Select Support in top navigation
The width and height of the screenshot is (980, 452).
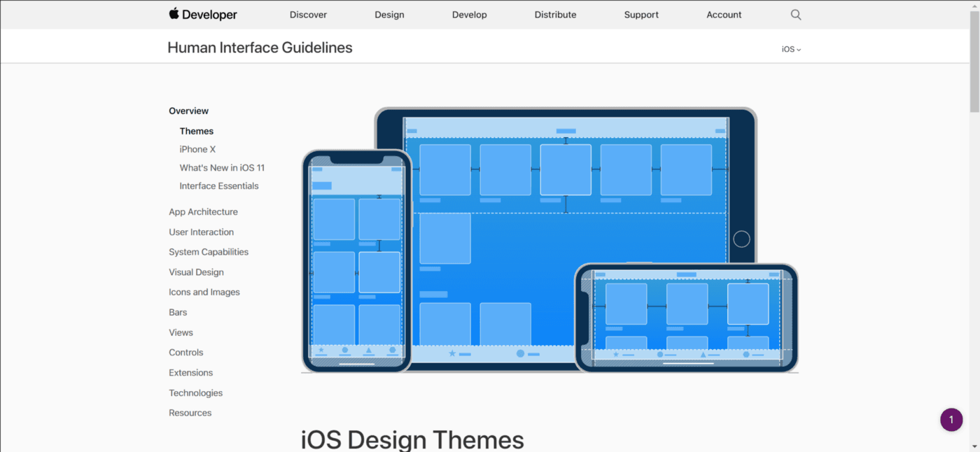[641, 15]
